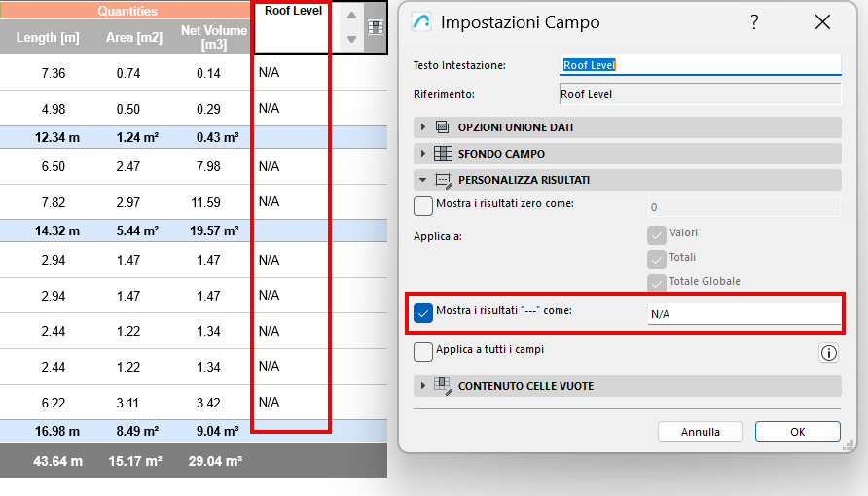This screenshot has width=868, height=496.
Task: Collapse the Personalizza Risultati section
Action: coord(423,180)
